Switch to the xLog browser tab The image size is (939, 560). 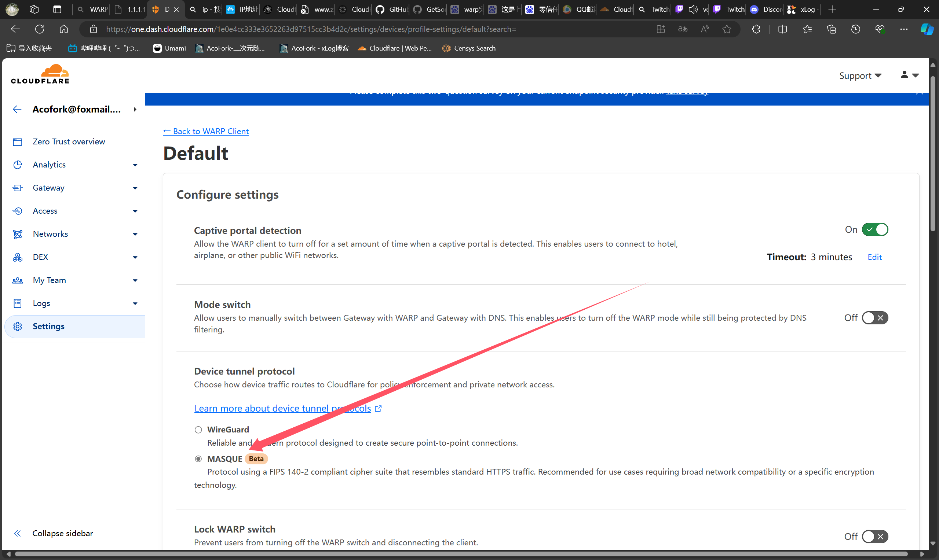point(802,10)
